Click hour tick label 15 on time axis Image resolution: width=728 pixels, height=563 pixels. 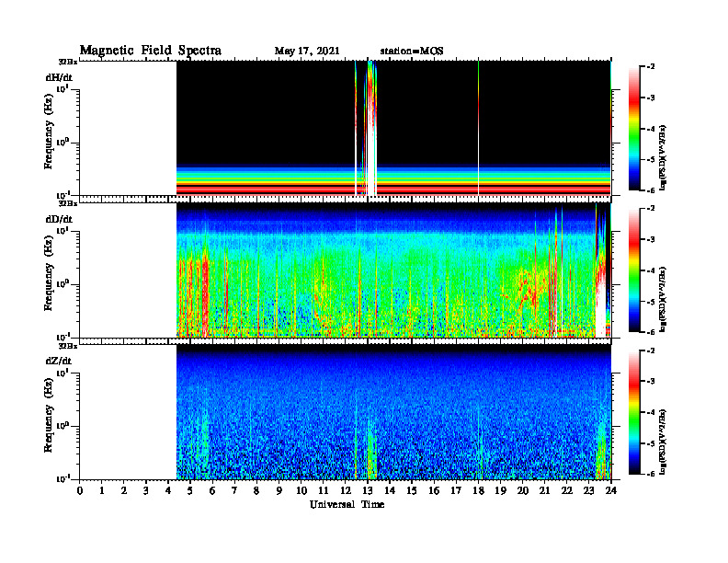tap(412, 491)
